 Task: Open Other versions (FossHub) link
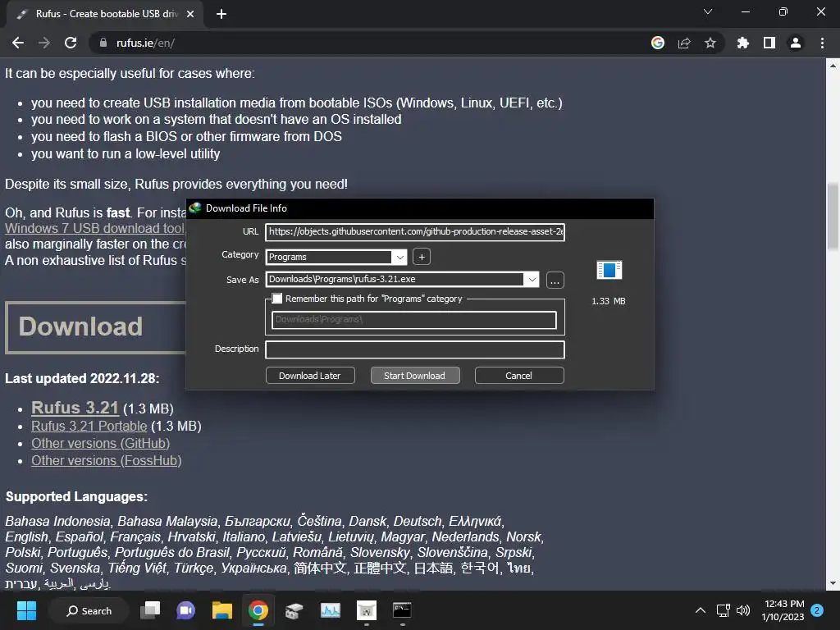click(107, 460)
